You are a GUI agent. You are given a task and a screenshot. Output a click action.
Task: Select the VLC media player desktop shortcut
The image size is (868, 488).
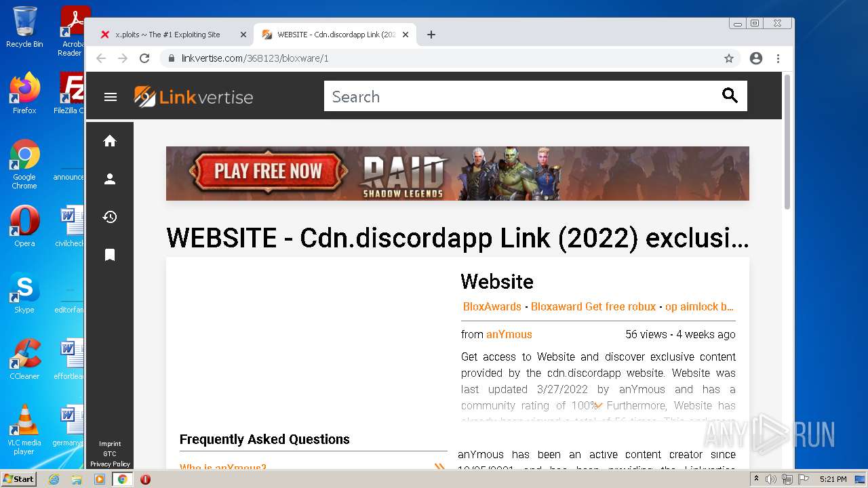(24, 430)
